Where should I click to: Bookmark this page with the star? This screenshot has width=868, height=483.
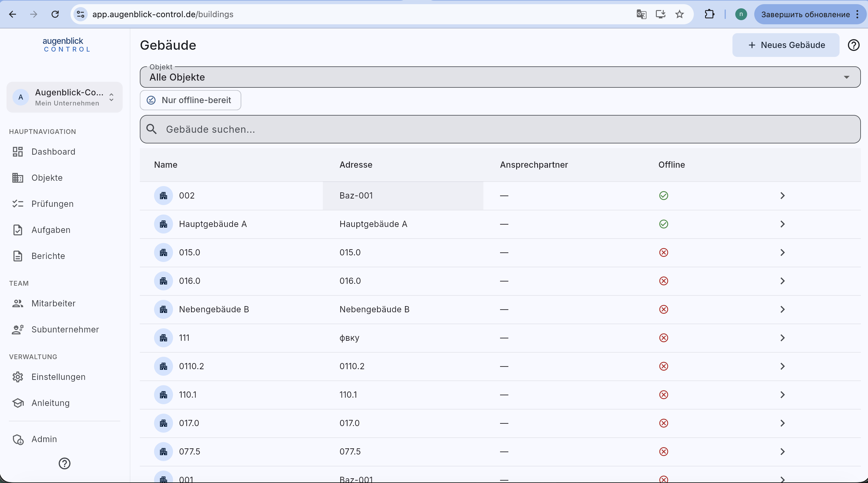[x=680, y=14]
